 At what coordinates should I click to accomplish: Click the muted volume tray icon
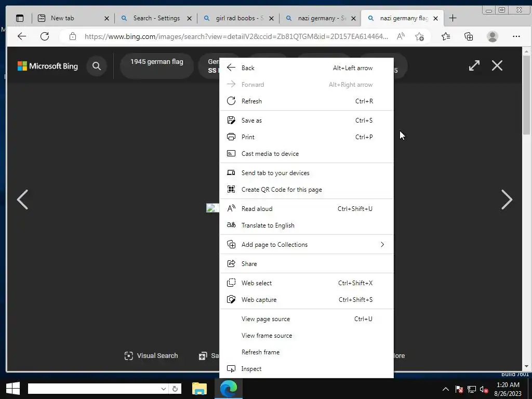click(484, 389)
